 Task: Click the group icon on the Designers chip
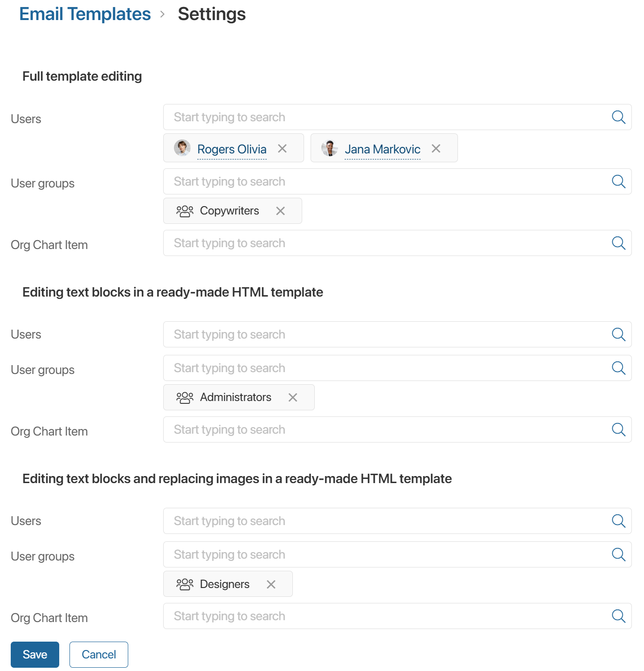(x=185, y=584)
